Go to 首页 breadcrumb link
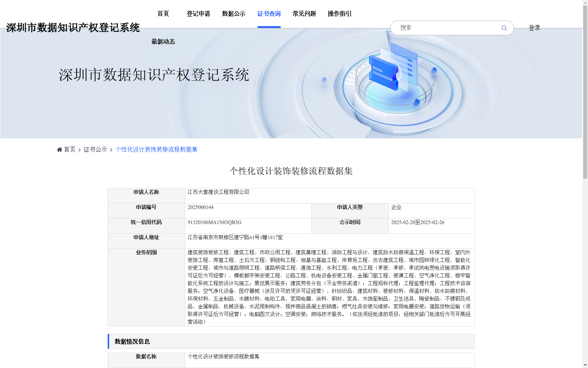The height and width of the screenshot is (368, 588). click(69, 149)
